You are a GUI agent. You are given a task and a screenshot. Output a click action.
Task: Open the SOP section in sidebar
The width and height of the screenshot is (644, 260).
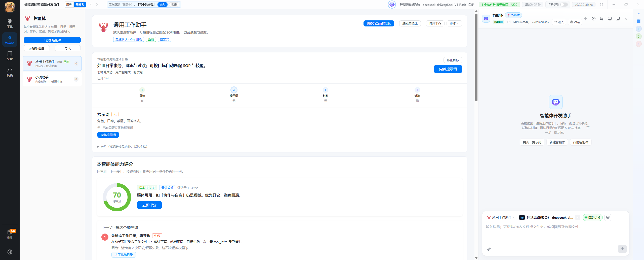pyautogui.click(x=10, y=56)
